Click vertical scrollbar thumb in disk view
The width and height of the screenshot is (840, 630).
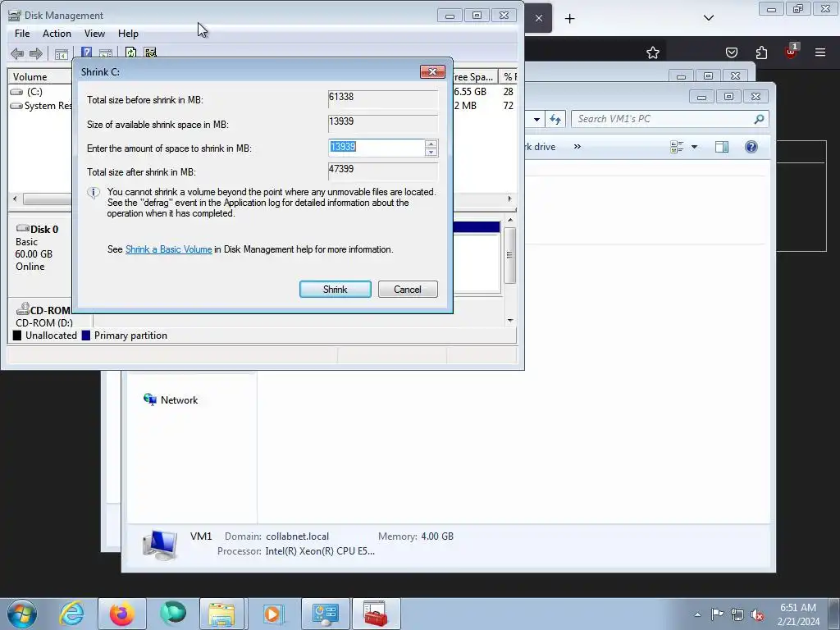point(510,255)
